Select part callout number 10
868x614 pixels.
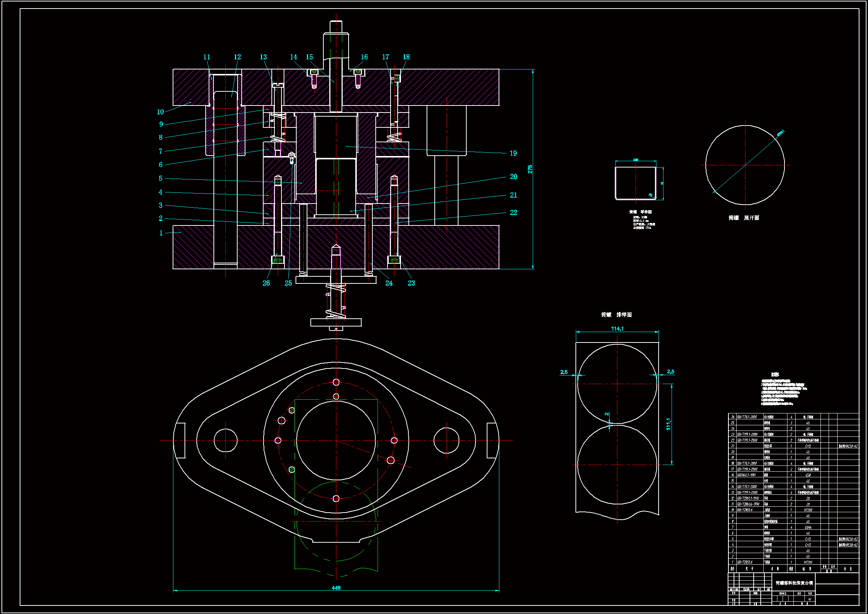[x=160, y=112]
